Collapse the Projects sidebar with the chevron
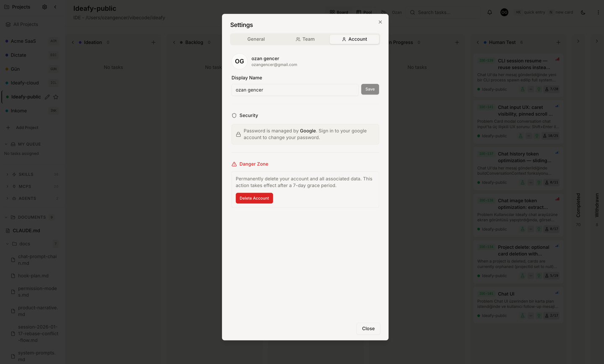Screen dimensions: 604x364 coord(55,7)
